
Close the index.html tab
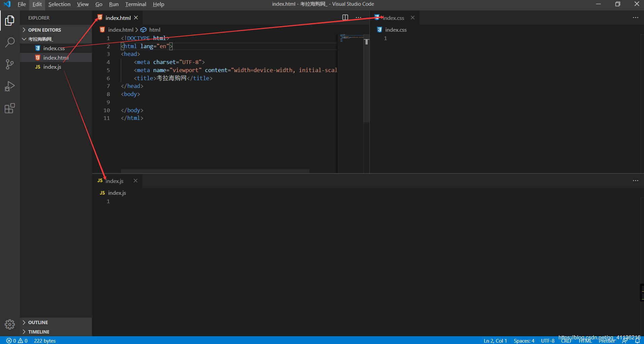tap(136, 18)
